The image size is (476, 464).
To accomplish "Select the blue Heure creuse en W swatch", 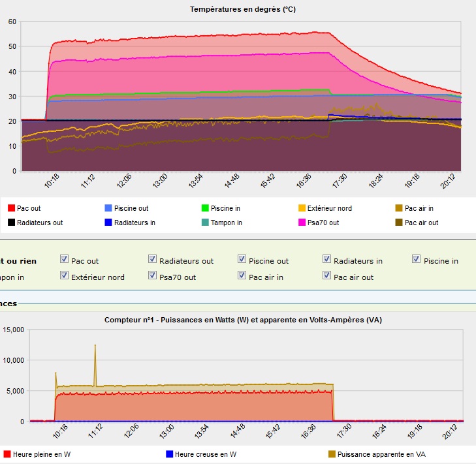I will [170, 454].
